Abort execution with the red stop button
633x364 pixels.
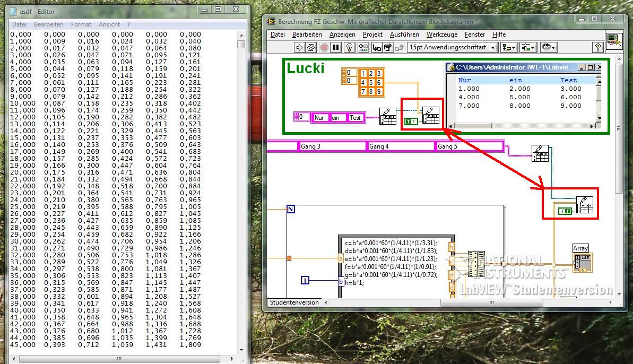(324, 48)
